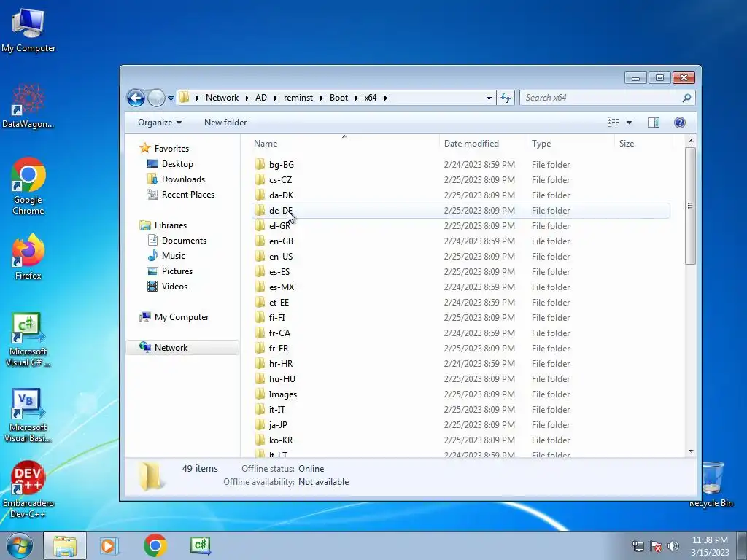The width and height of the screenshot is (747, 560).
Task: Select DataWagon desktop shortcut icon
Action: pyautogui.click(x=28, y=106)
